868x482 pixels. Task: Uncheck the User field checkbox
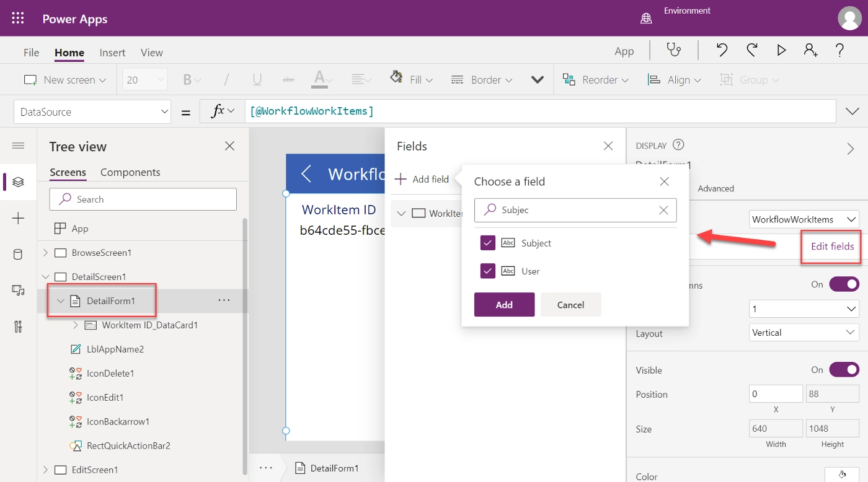488,271
